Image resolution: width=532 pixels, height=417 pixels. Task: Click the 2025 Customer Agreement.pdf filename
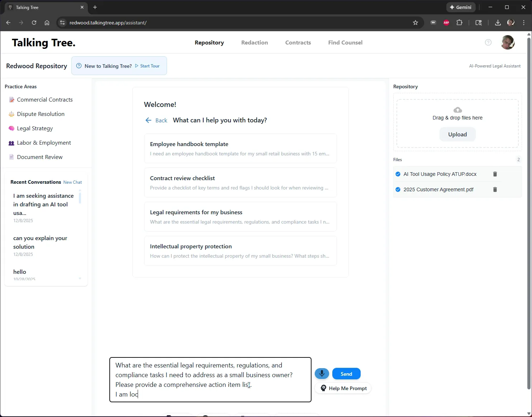(x=438, y=189)
